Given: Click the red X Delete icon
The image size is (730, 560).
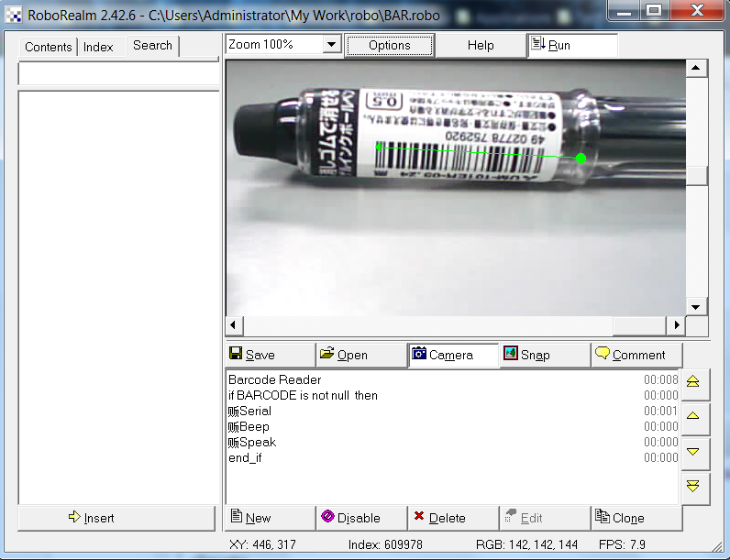Looking at the screenshot, I should [419, 516].
